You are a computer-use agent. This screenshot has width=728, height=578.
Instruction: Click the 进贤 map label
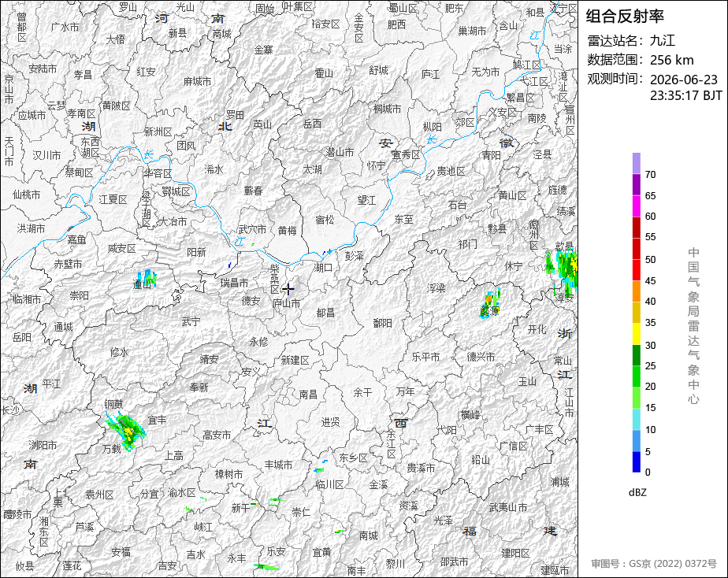(x=330, y=421)
